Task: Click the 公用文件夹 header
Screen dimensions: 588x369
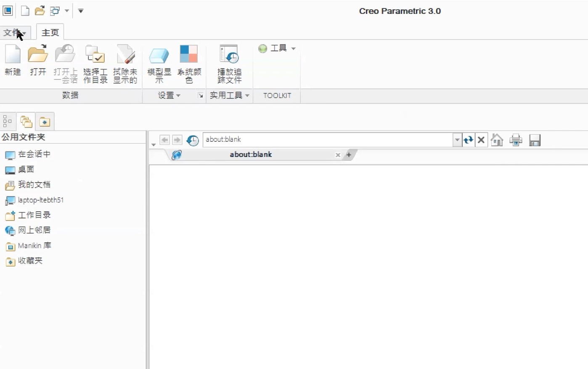Action: [x=24, y=137]
